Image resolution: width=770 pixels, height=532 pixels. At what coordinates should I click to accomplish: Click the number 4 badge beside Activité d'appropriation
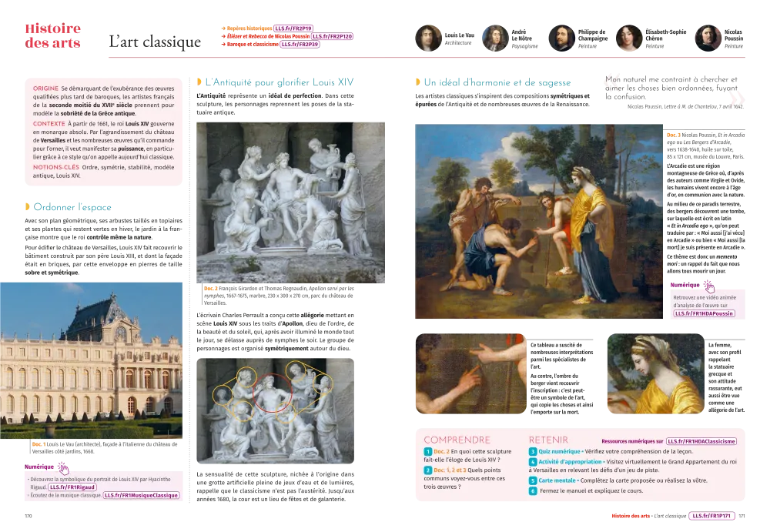[533, 462]
